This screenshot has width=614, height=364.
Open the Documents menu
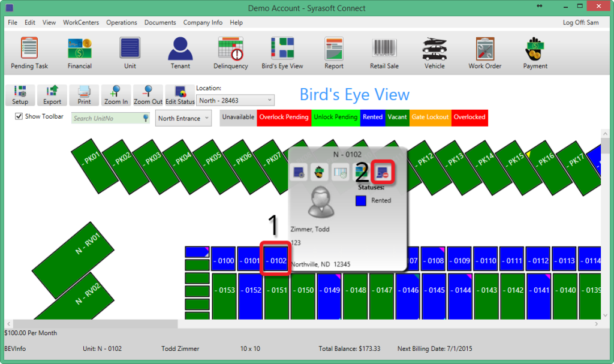point(160,22)
